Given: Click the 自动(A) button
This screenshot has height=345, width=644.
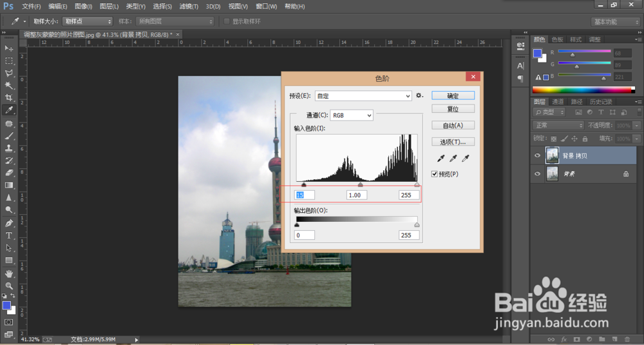Looking at the screenshot, I should (x=453, y=125).
